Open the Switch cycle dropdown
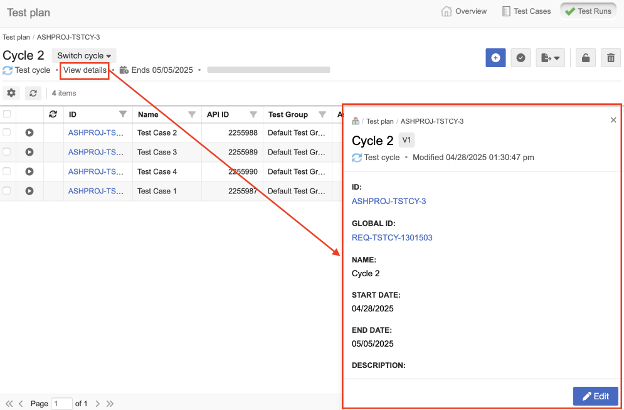 [84, 56]
